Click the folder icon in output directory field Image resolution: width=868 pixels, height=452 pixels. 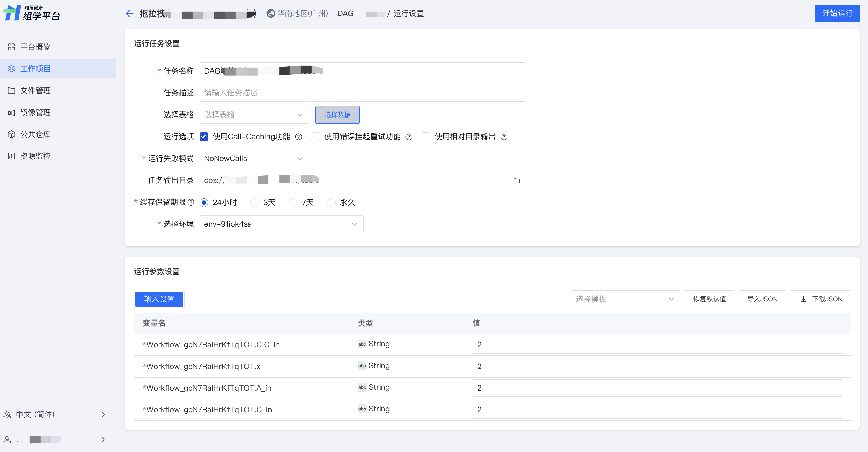(516, 181)
